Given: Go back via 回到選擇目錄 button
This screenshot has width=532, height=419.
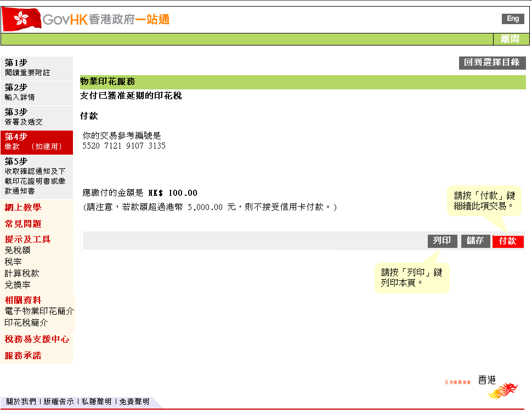Looking at the screenshot, I should 492,63.
